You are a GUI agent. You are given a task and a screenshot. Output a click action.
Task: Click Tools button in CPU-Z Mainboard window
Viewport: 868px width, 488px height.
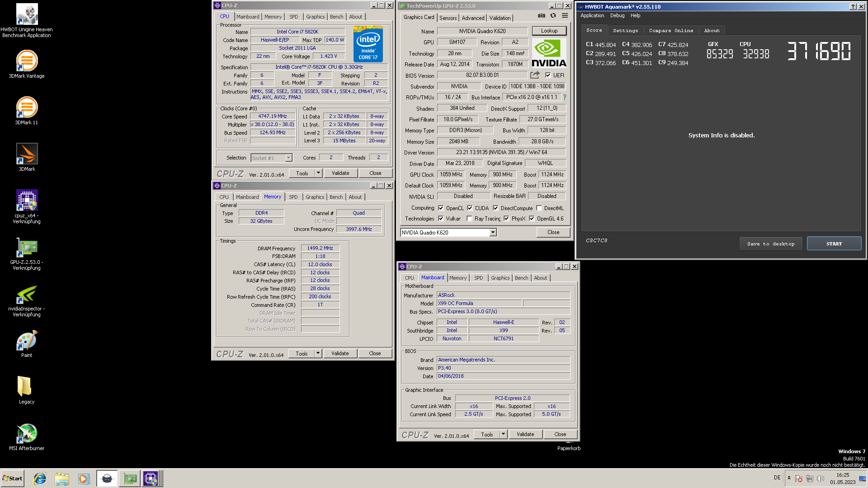coord(487,434)
